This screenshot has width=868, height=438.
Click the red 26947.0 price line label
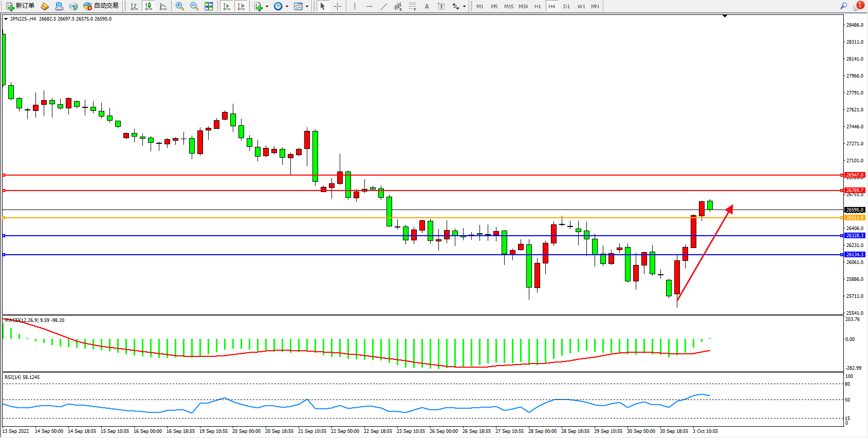855,175
